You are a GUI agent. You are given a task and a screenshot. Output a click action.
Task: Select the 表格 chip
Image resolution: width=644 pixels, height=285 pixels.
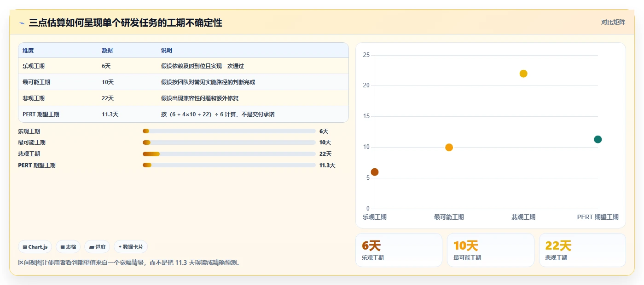coord(68,247)
